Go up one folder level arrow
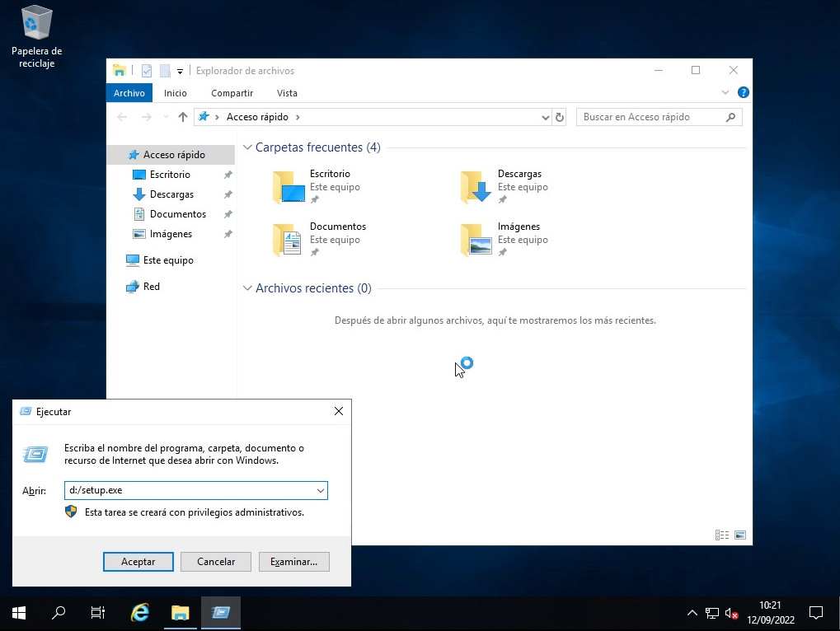 click(x=183, y=117)
